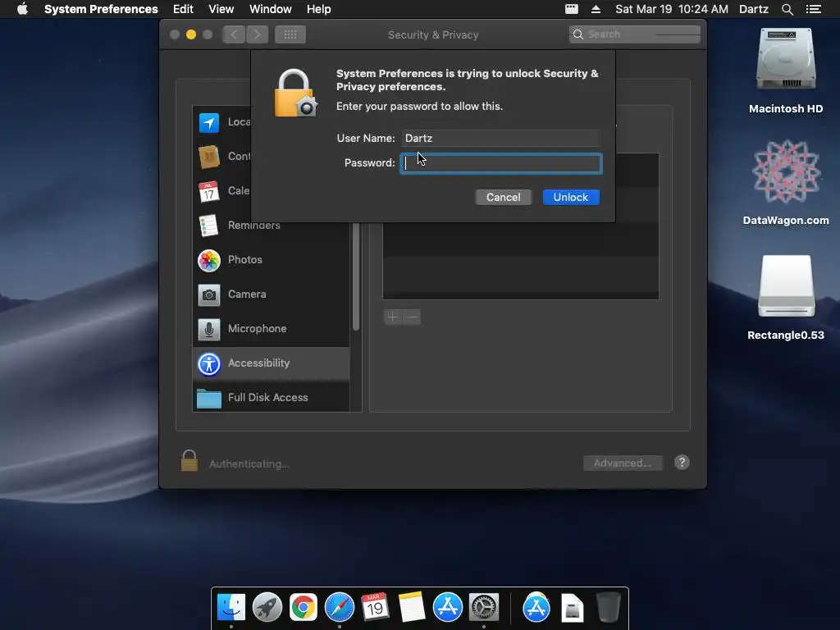Open Safari from the Dock
The width and height of the screenshot is (840, 630).
coord(340,608)
